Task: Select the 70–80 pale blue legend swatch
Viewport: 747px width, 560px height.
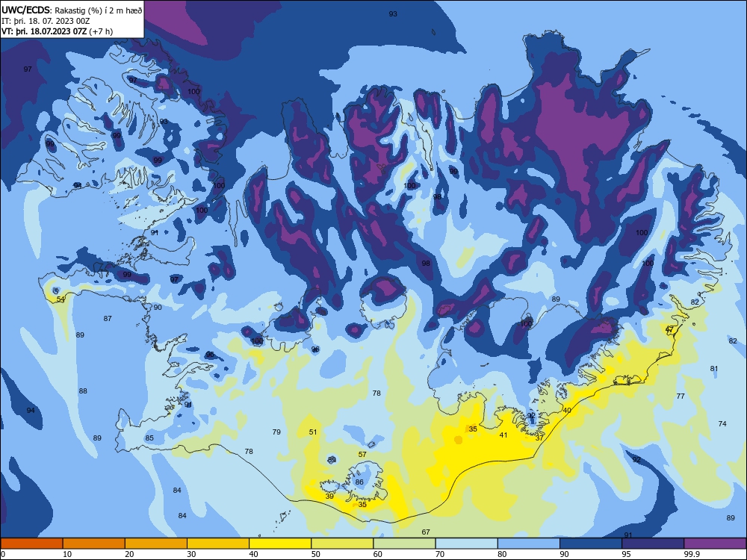Action: [467, 544]
